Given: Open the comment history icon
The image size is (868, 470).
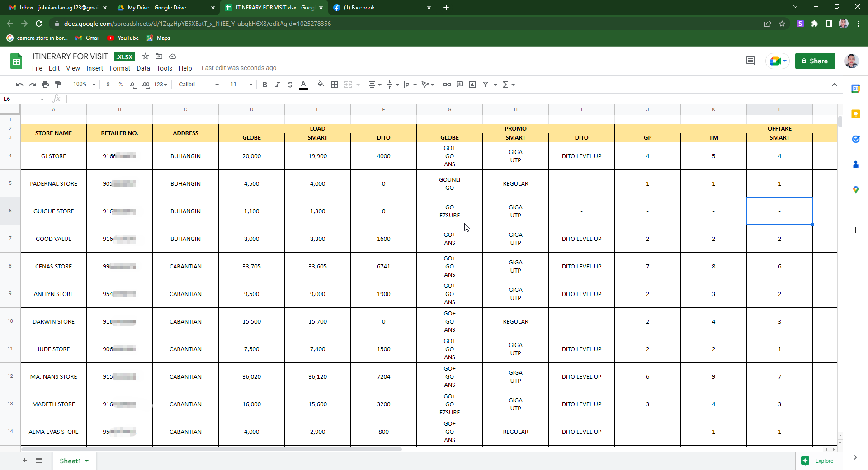Looking at the screenshot, I should (750, 61).
